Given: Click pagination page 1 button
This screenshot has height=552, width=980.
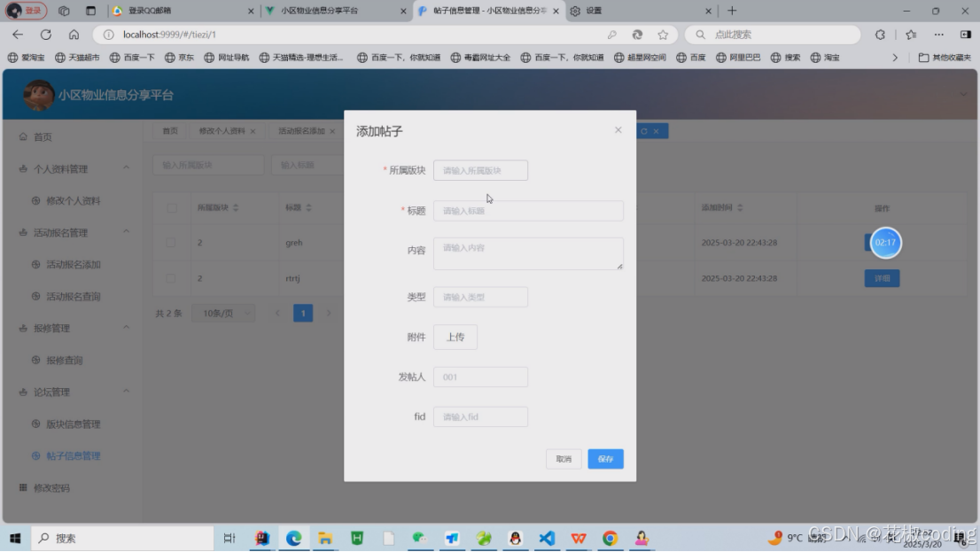Looking at the screenshot, I should [303, 313].
